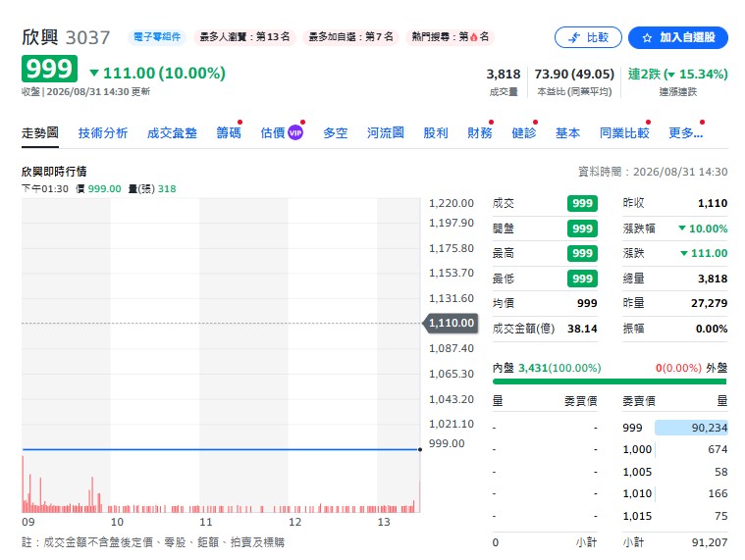745x560 pixels.
Task: Click the 連2跌 (15.34%) streak text
Action: pyautogui.click(x=678, y=74)
